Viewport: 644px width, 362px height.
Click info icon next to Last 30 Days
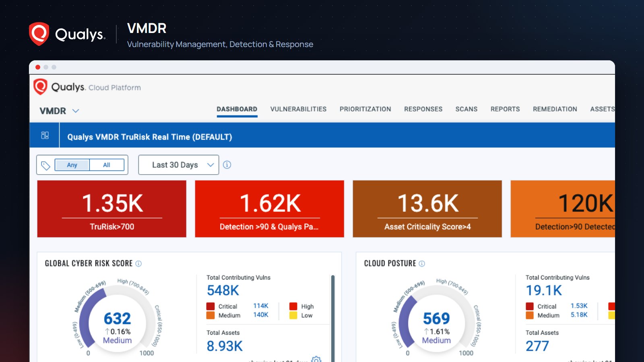click(227, 165)
